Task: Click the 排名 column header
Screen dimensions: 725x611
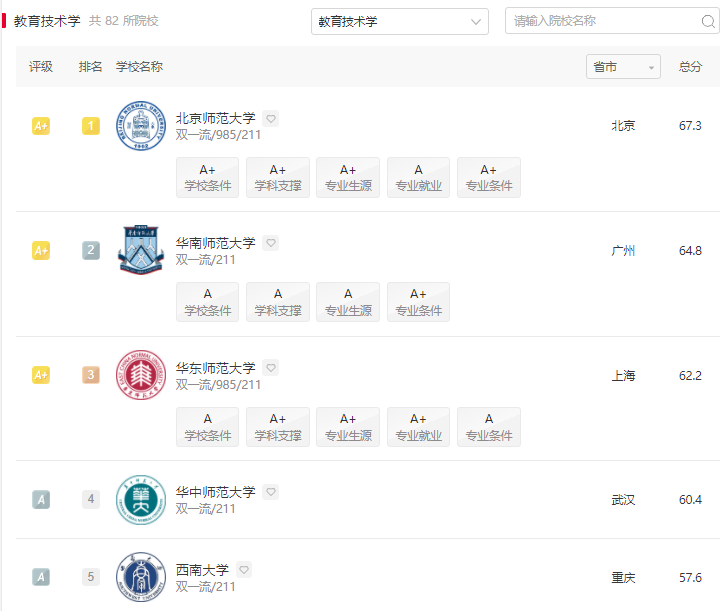Action: [90, 67]
